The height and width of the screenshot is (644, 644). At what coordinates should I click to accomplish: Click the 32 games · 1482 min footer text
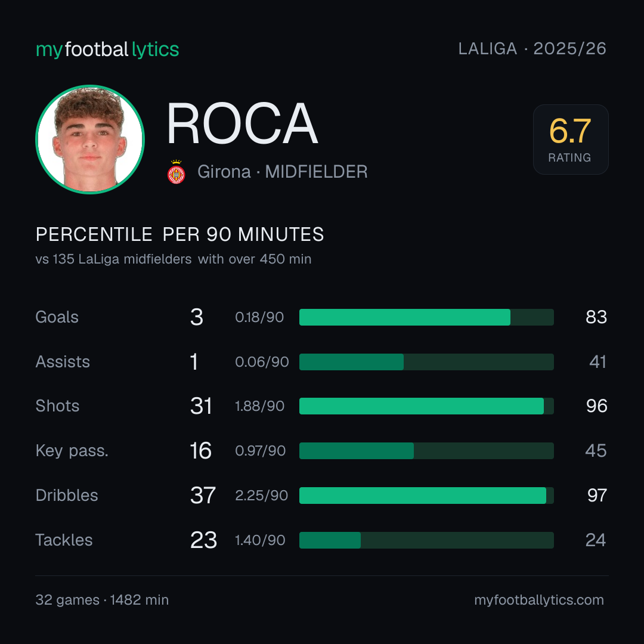click(x=103, y=600)
